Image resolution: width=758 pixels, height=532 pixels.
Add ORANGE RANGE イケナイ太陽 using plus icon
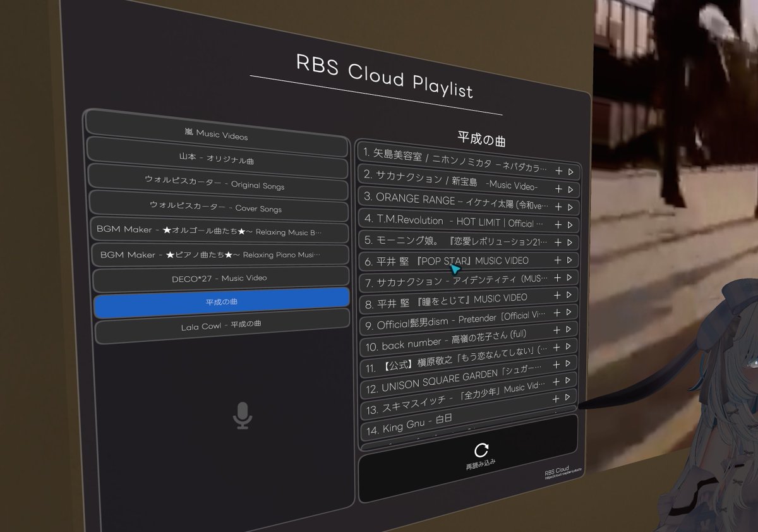(558, 206)
